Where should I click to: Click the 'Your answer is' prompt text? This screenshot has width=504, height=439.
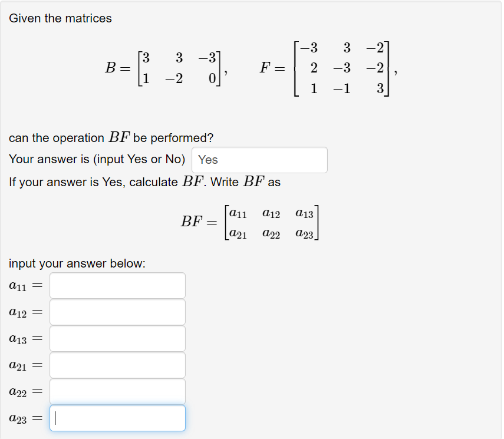94,159
